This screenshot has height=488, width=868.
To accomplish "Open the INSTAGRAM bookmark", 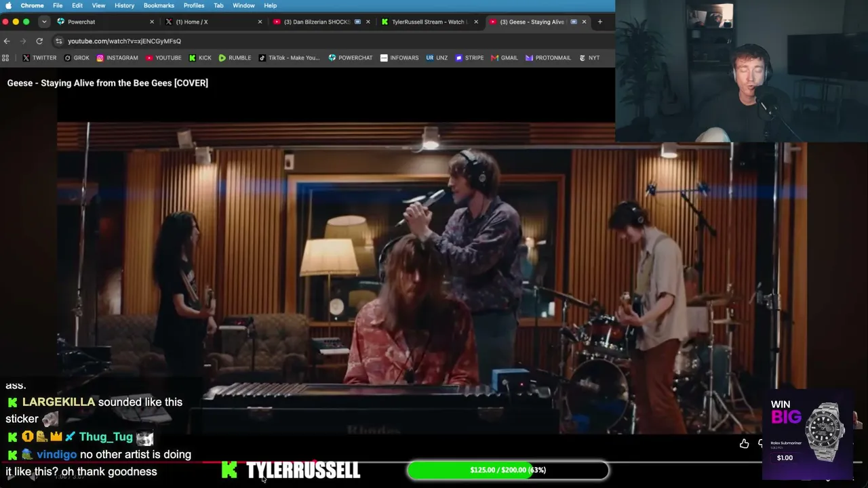I will [x=117, y=58].
